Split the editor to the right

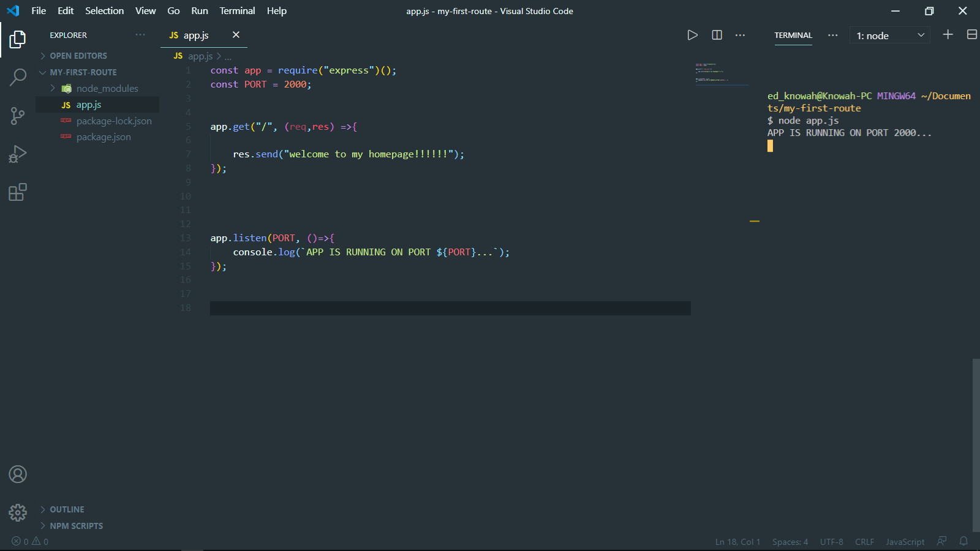tap(717, 35)
